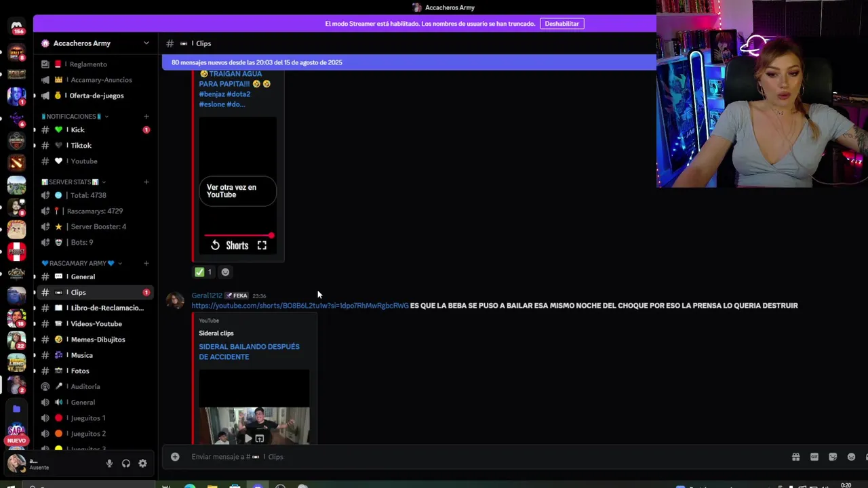This screenshot has width=868, height=488.
Task: Click Bots: 9 stats channel
Action: click(x=96, y=242)
